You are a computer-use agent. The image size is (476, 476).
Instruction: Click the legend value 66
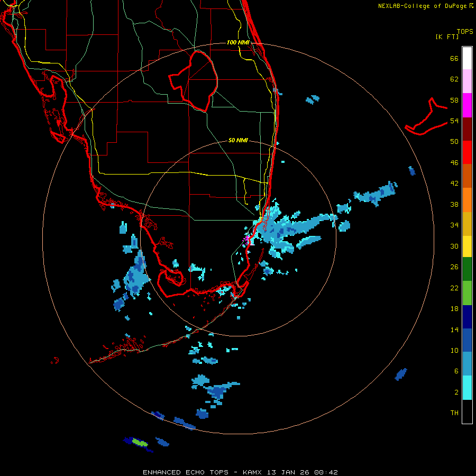[x=454, y=58]
